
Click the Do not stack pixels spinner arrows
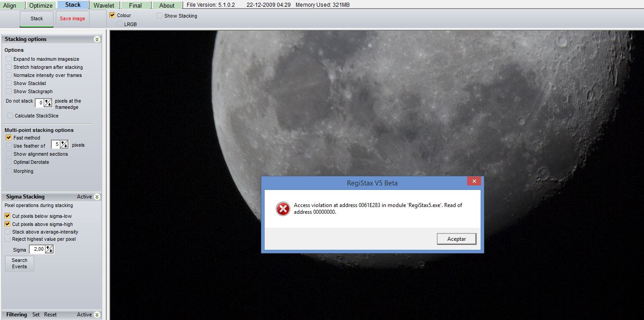point(48,103)
